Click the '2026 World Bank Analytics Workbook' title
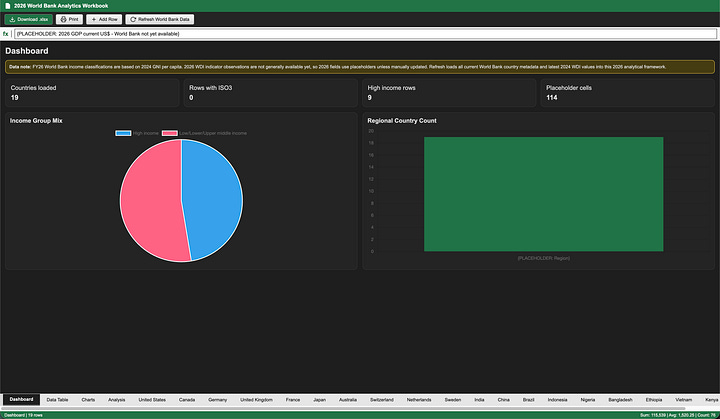 point(61,6)
